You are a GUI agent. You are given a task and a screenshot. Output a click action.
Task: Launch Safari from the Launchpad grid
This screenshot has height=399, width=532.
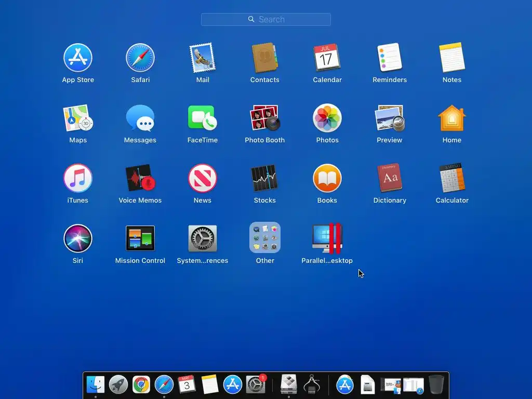pos(140,58)
